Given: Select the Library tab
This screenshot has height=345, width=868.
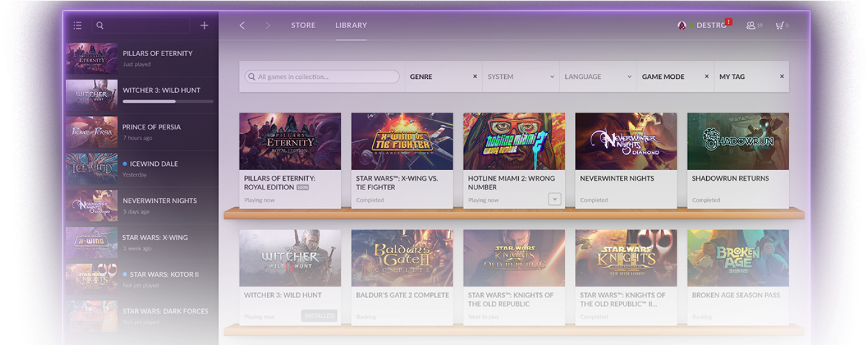Looking at the screenshot, I should [351, 26].
